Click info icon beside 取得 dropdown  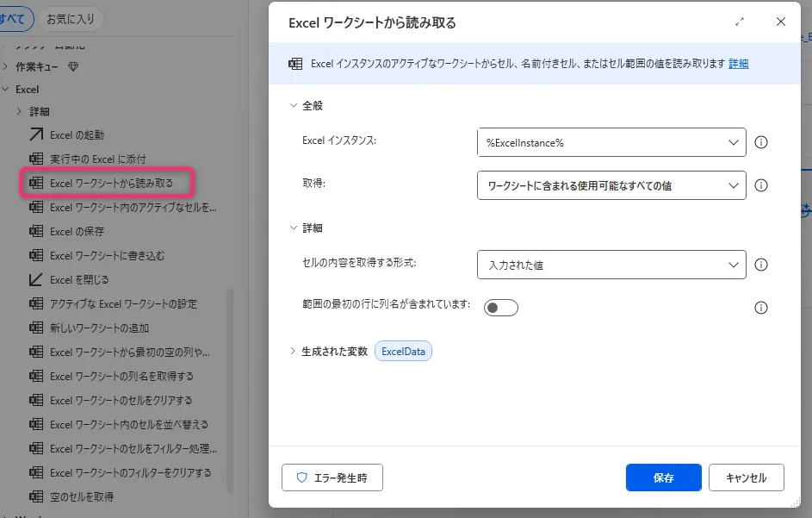coord(760,185)
